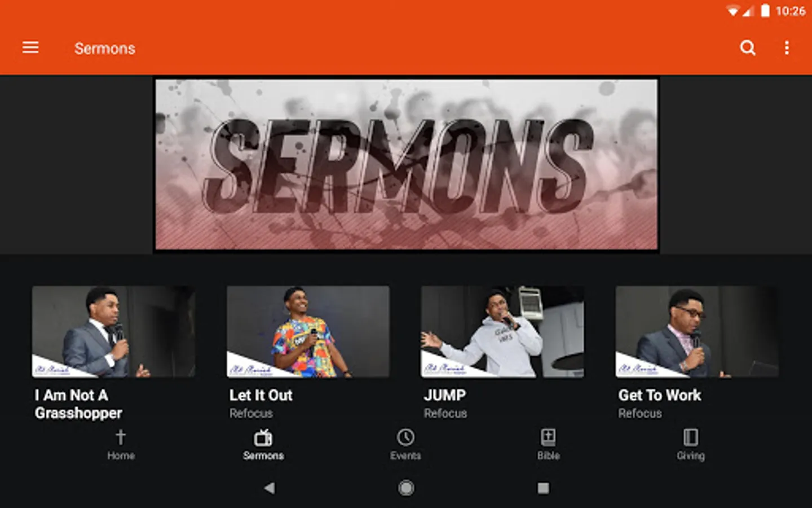Open the JUMP sermon thumbnail
The height and width of the screenshot is (508, 812).
pyautogui.click(x=502, y=331)
